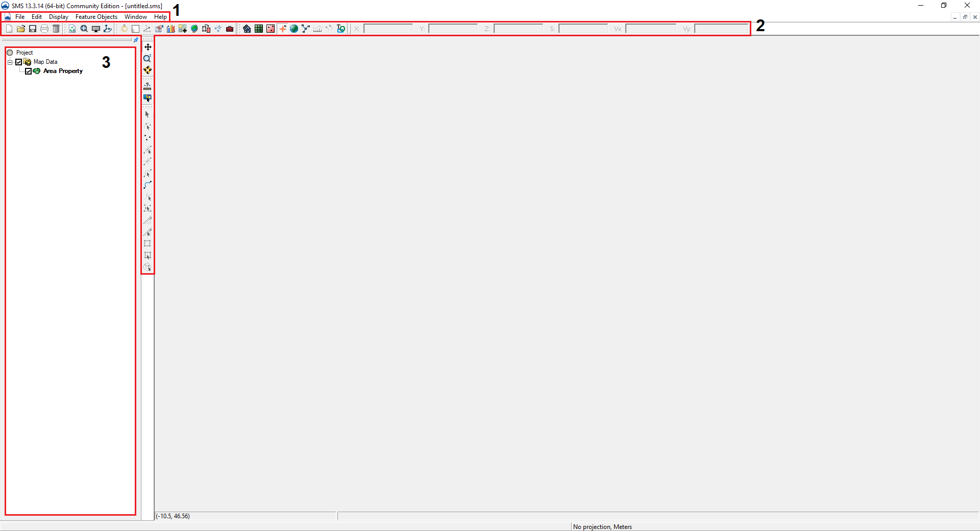This screenshot has width=980, height=531.
Task: Open the Feature Objects menu
Action: click(96, 17)
